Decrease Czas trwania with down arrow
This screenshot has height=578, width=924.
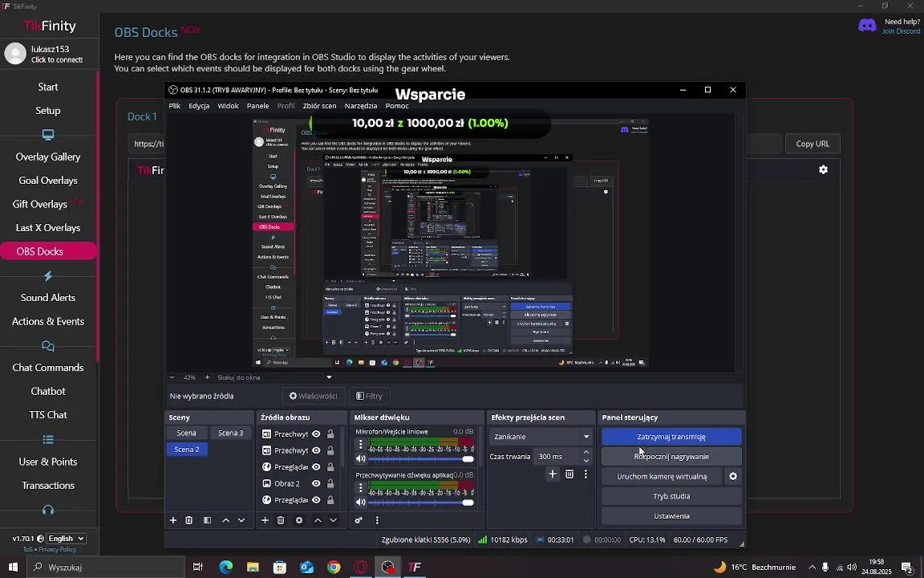coord(586,460)
